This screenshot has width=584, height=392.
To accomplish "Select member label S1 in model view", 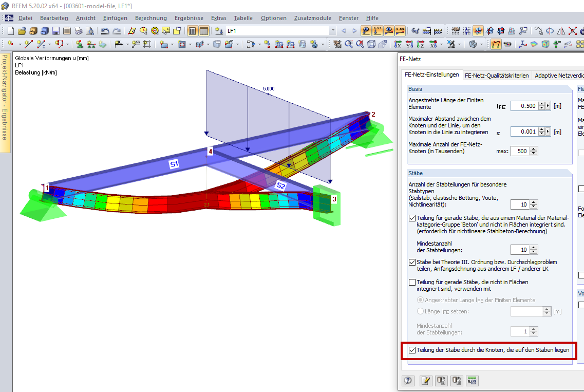I will pyautogui.click(x=174, y=164).
